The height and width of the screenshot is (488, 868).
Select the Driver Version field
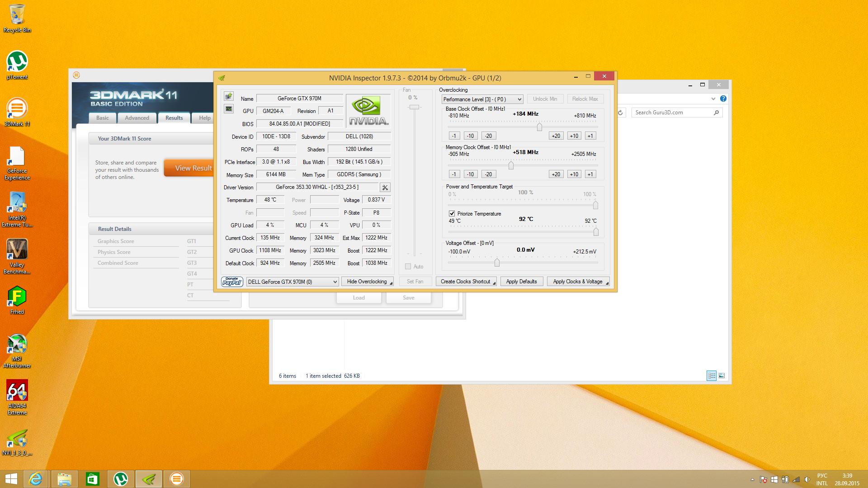coord(317,187)
